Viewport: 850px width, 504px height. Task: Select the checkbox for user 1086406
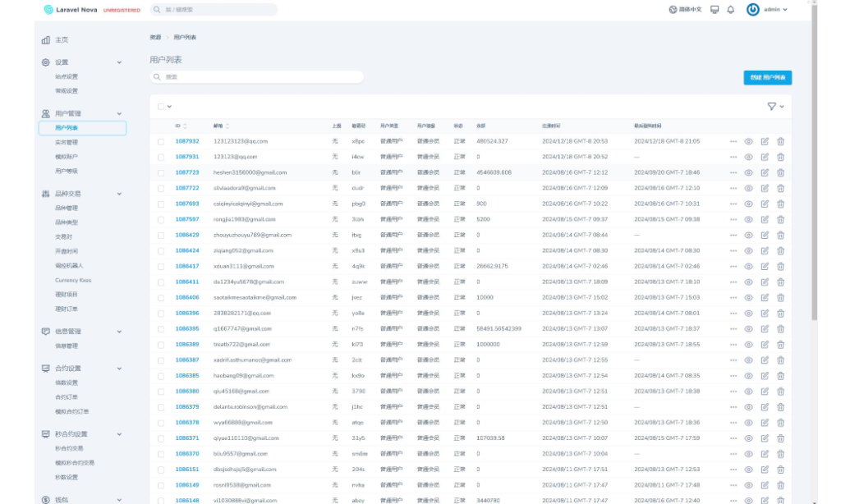162,297
